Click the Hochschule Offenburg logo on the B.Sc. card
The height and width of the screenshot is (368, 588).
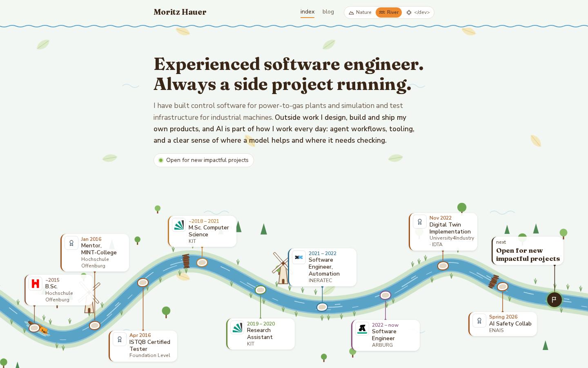[x=36, y=284]
